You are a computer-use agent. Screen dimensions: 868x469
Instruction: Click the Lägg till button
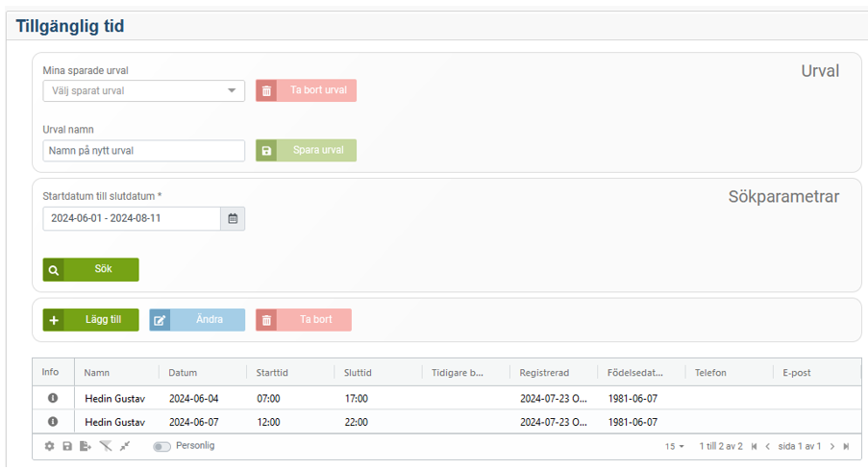pyautogui.click(x=90, y=320)
